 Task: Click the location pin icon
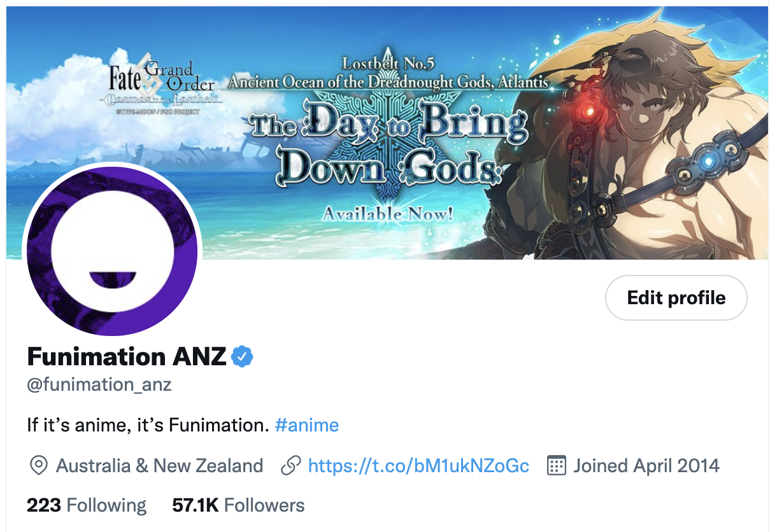tap(39, 466)
